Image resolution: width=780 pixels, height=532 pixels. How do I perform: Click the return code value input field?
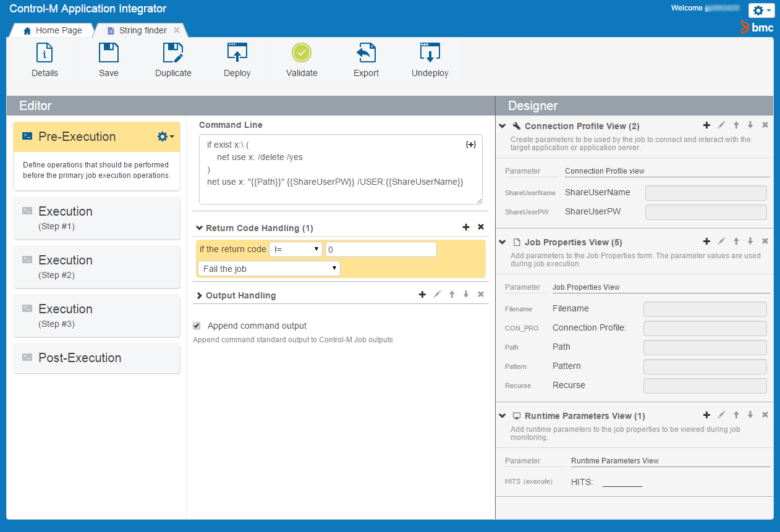pyautogui.click(x=380, y=250)
